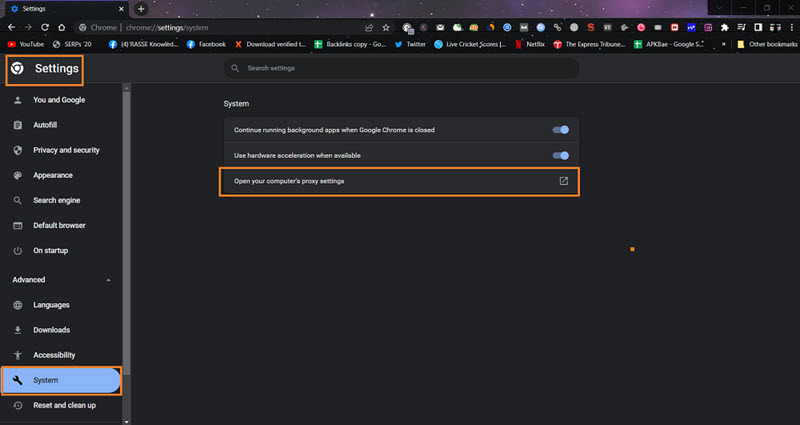800x425 pixels.
Task: Open You and Google settings
Action: (61, 100)
